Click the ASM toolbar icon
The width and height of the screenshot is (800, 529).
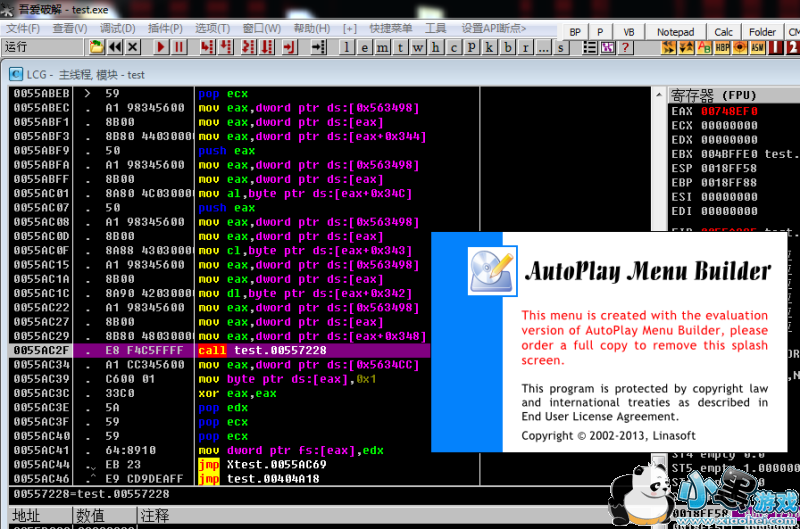click(x=758, y=47)
